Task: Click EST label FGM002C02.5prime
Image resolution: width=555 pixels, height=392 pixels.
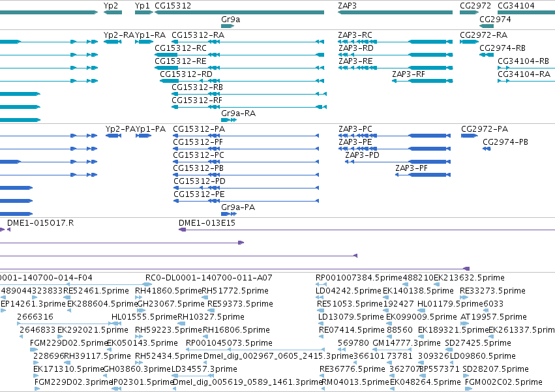Action: pos(503,382)
